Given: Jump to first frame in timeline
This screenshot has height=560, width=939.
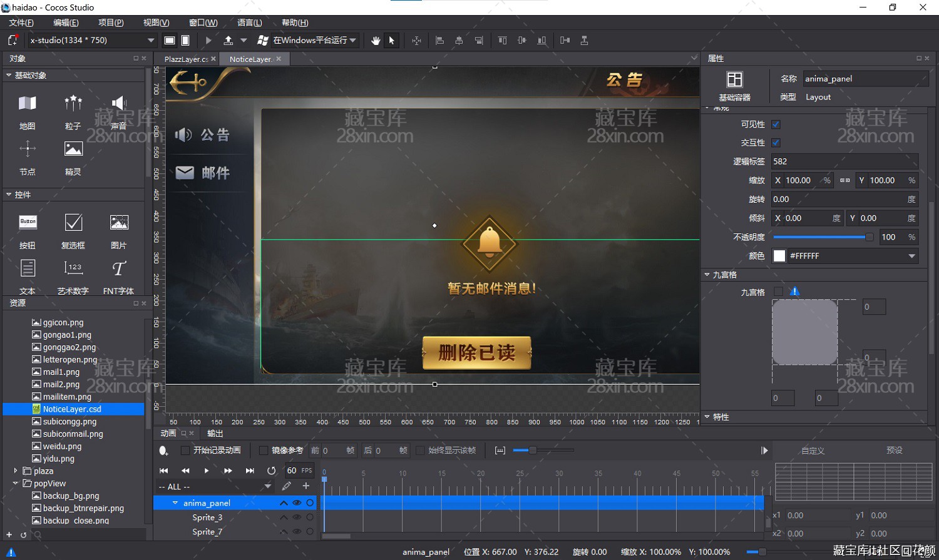Looking at the screenshot, I should [164, 471].
